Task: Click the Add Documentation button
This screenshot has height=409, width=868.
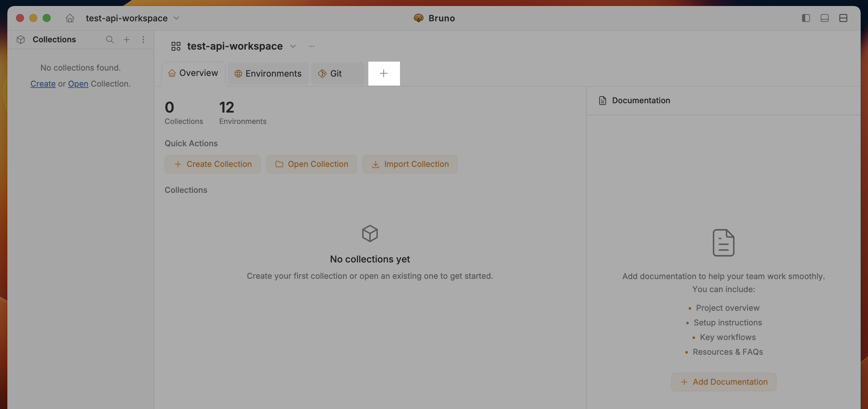Action: 723,382
